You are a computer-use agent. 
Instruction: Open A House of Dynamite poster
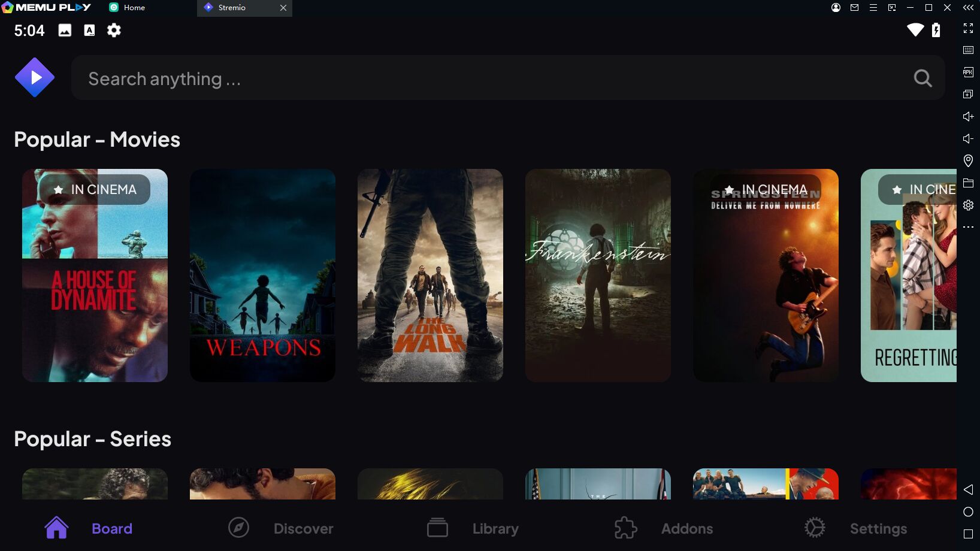point(95,275)
